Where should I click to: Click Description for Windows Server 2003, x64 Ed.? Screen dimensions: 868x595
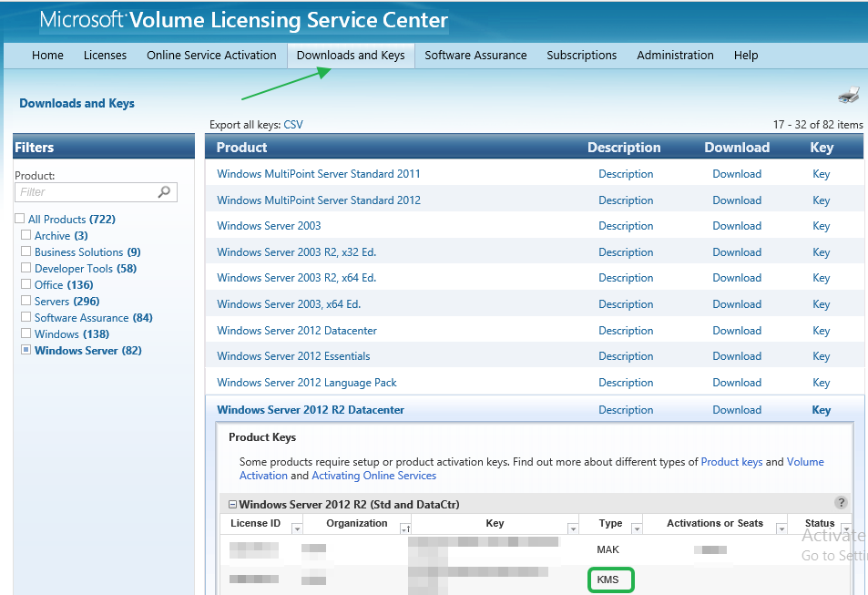coord(626,304)
